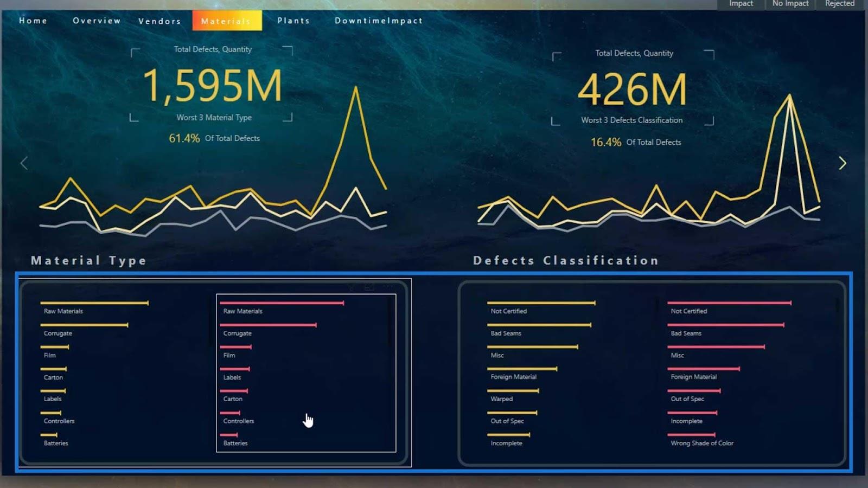Image resolution: width=868 pixels, height=488 pixels.
Task: Click Batteries label in pink material chart
Action: click(235, 443)
